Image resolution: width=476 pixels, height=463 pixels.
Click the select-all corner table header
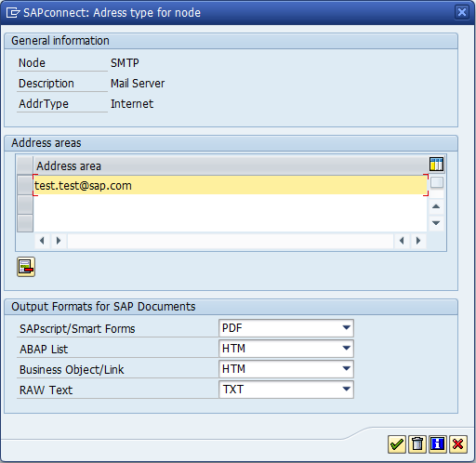25,165
